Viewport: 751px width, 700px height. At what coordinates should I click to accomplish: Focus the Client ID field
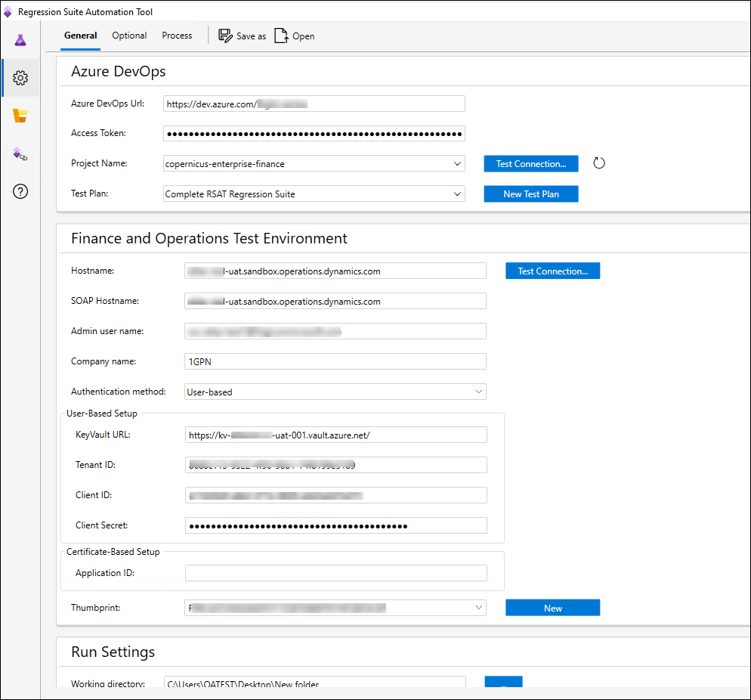[x=335, y=495]
